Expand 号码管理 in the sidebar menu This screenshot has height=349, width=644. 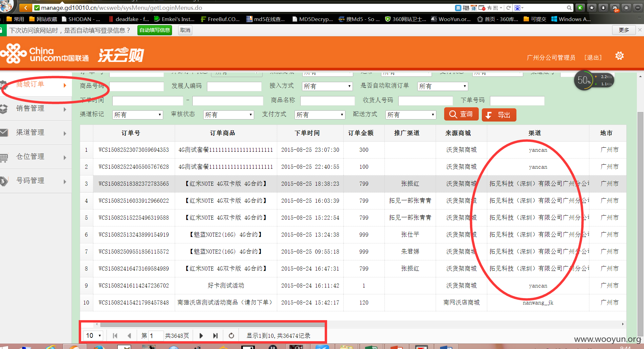point(36,181)
